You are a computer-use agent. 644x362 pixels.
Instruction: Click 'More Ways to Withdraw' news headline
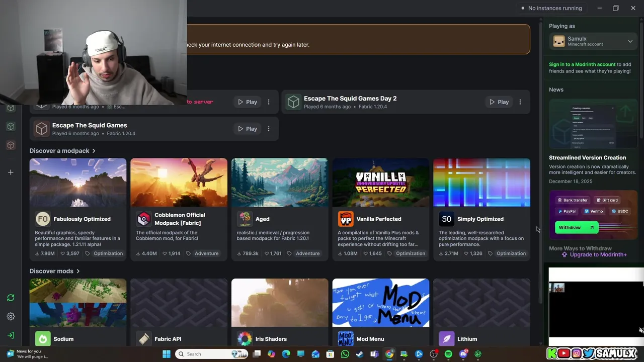coord(580,248)
